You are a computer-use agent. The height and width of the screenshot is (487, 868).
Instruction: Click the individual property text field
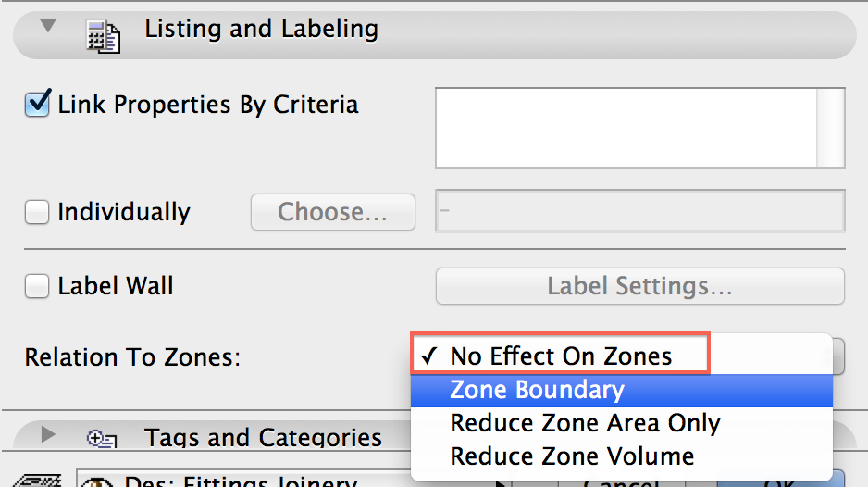point(639,211)
